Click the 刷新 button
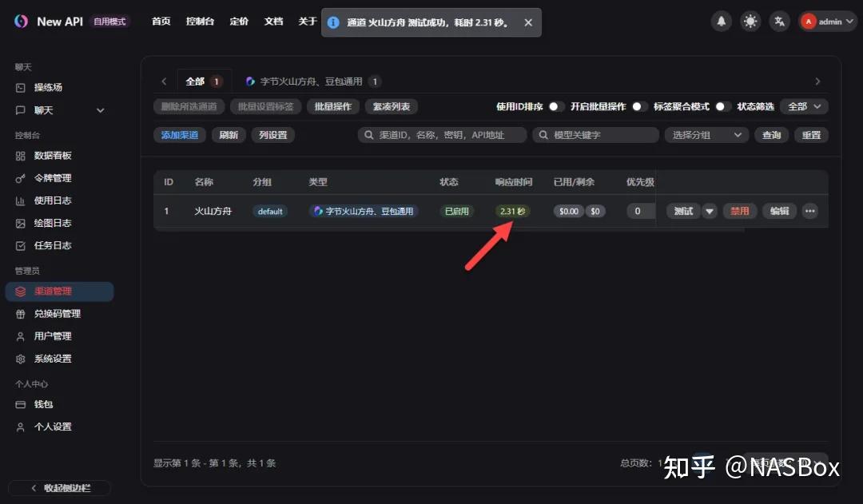 coord(229,135)
